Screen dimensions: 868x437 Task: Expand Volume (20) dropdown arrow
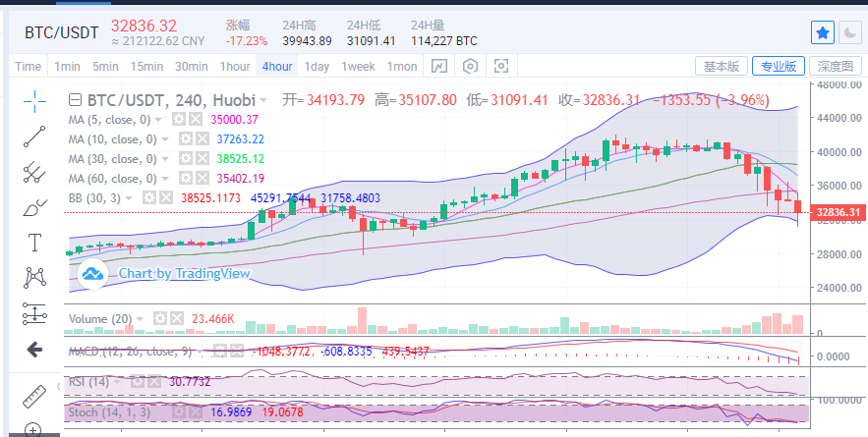pyautogui.click(x=140, y=319)
